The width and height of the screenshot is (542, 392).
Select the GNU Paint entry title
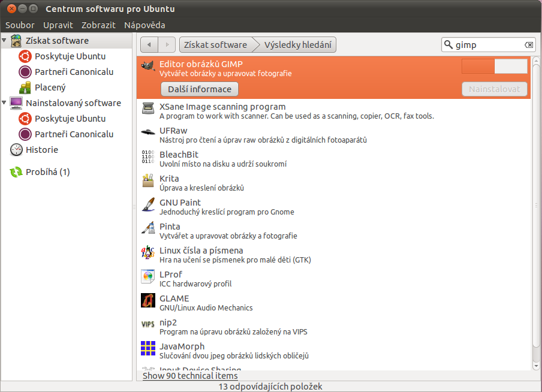pyautogui.click(x=180, y=203)
